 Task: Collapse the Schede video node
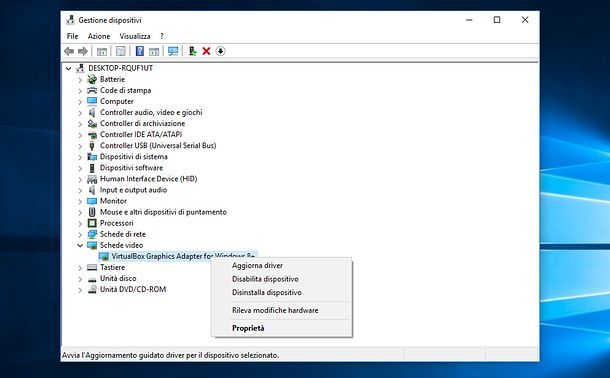80,245
